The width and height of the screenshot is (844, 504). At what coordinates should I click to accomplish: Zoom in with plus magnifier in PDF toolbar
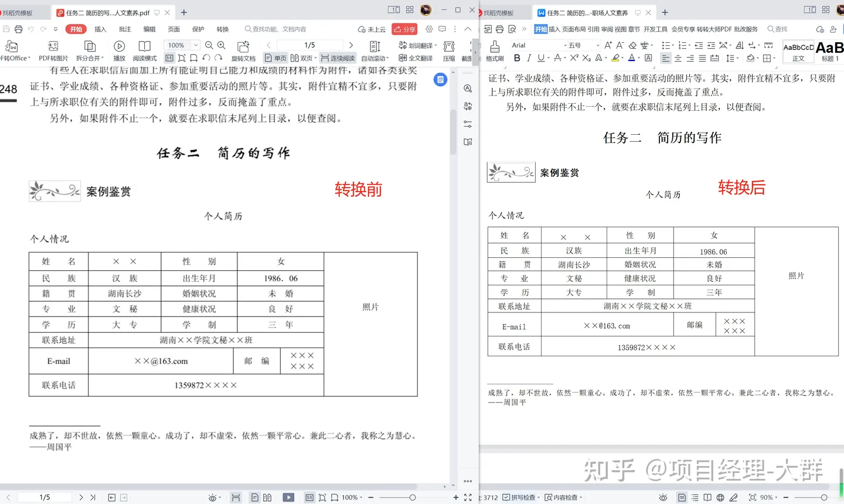pos(222,45)
